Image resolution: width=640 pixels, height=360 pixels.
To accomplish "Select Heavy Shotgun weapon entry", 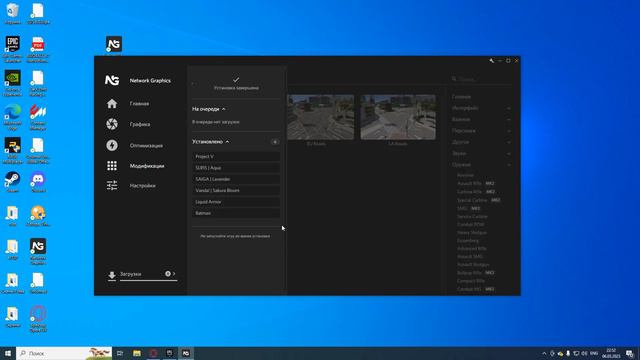I will click(472, 233).
